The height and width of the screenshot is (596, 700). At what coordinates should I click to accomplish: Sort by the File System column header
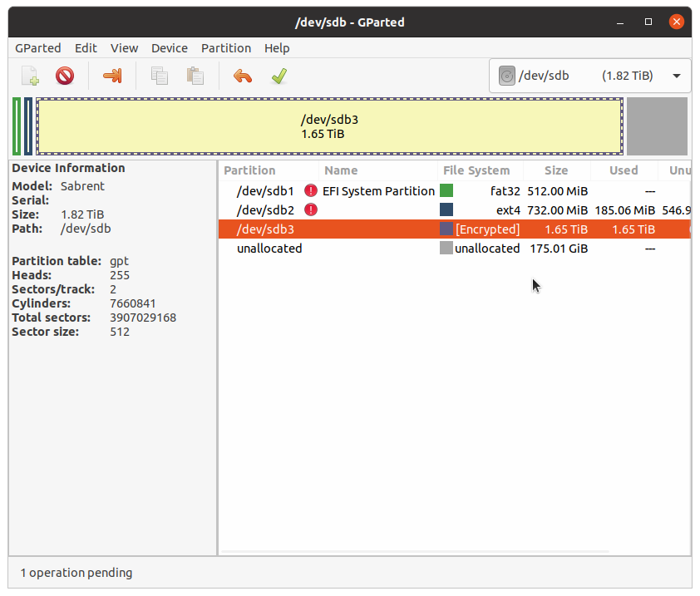tap(481, 170)
